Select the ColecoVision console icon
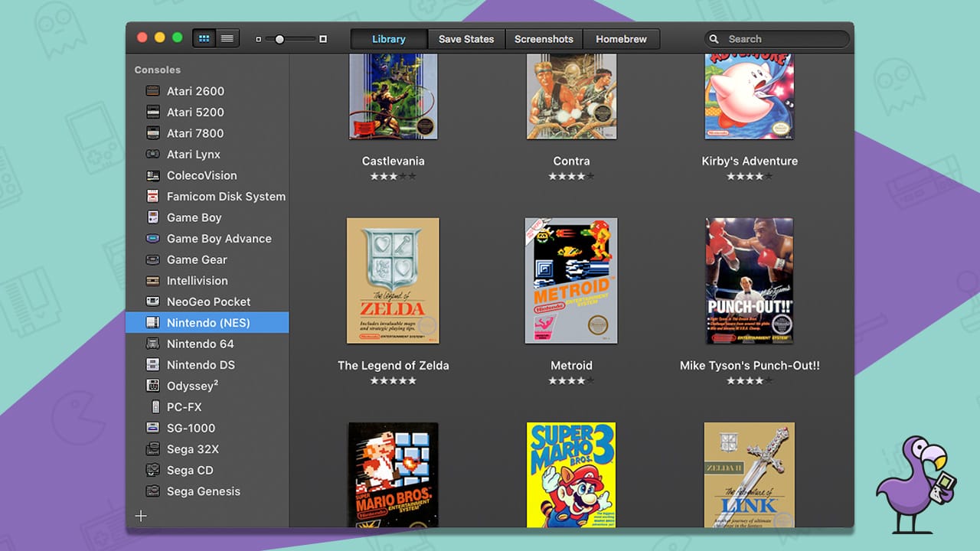Image resolution: width=980 pixels, height=551 pixels. click(152, 175)
